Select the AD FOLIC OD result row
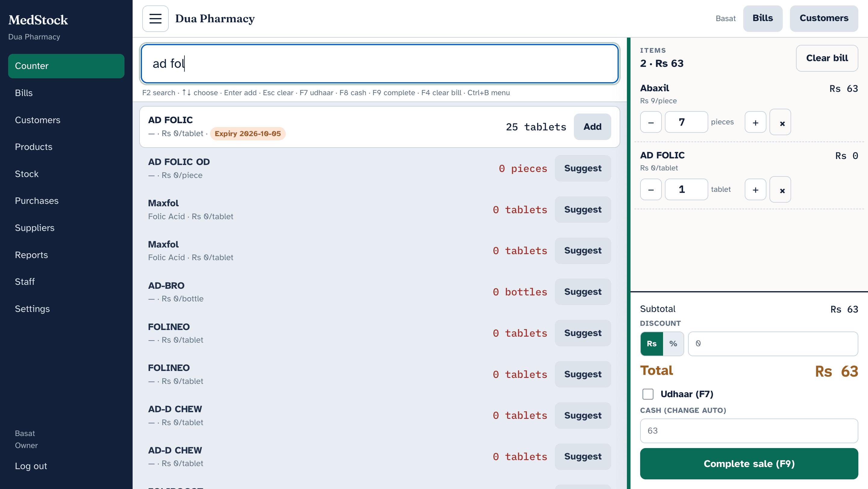 (379, 168)
